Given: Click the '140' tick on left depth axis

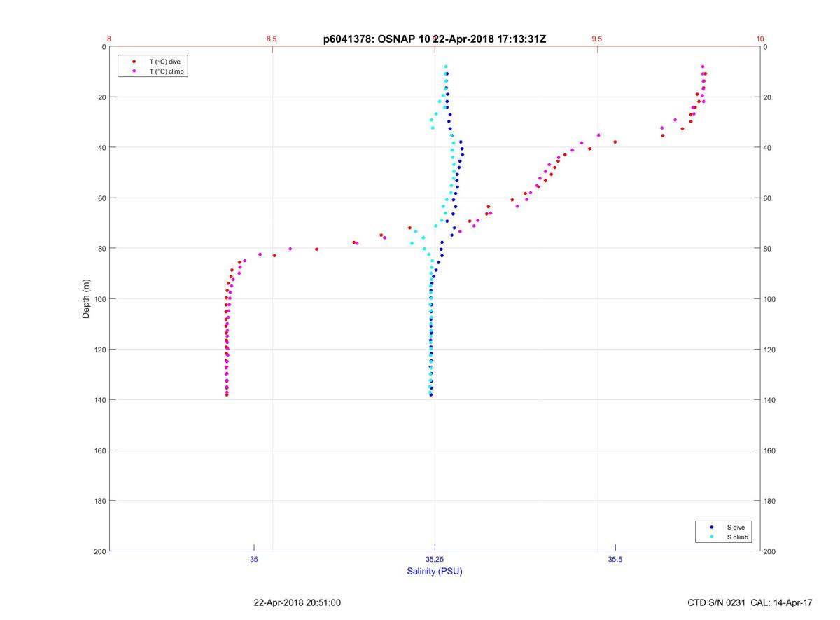Looking at the screenshot, I should coord(99,400).
